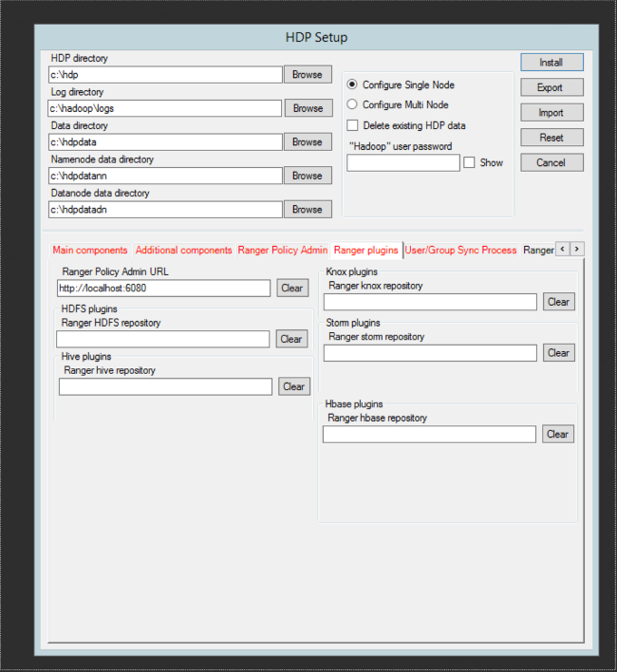Switch to the Main components tab
The height and width of the screenshot is (672, 617).
tap(90, 251)
